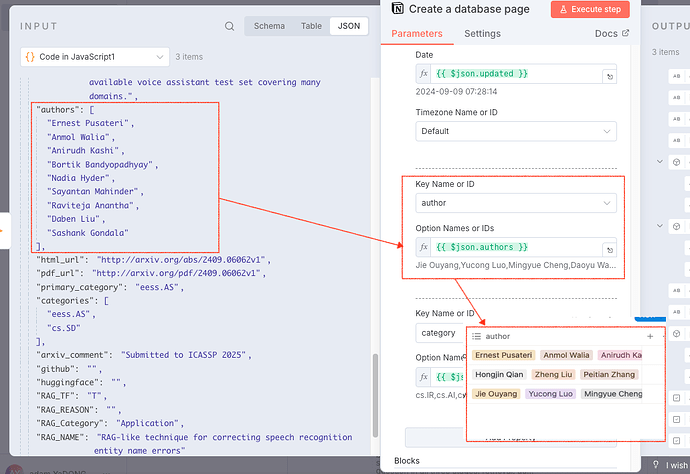Switch input view to Table
This screenshot has width=690, height=474.
pyautogui.click(x=310, y=26)
